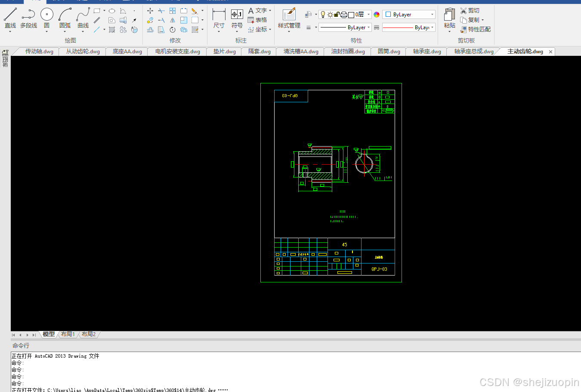The height and width of the screenshot is (392, 581).
Task: Switch to the 垫片.dwg tab
Action: [224, 52]
